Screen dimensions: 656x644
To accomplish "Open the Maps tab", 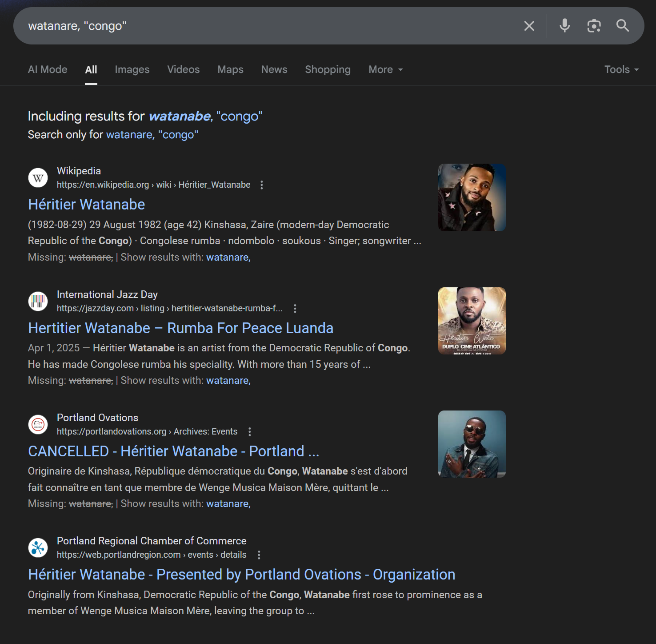I will click(x=230, y=69).
